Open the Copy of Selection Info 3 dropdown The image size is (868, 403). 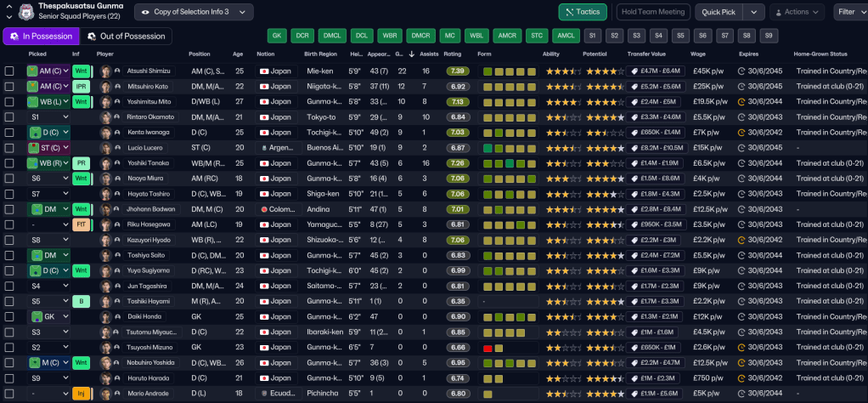194,12
